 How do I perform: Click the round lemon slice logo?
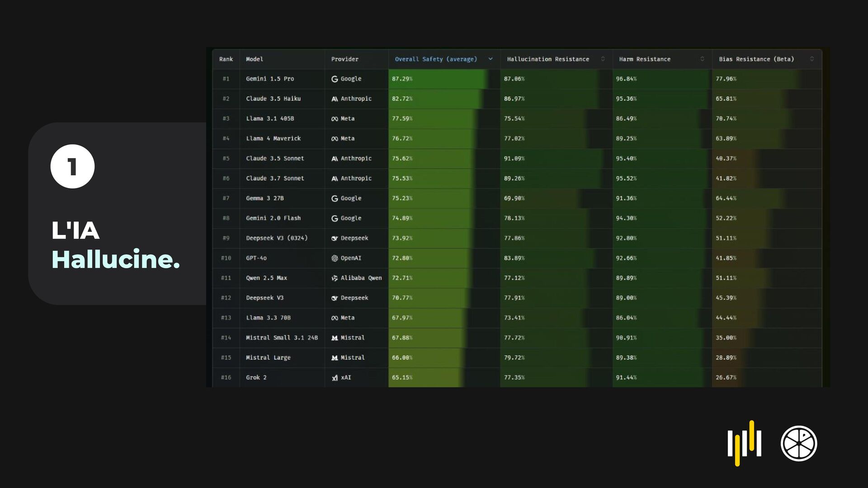(x=799, y=443)
